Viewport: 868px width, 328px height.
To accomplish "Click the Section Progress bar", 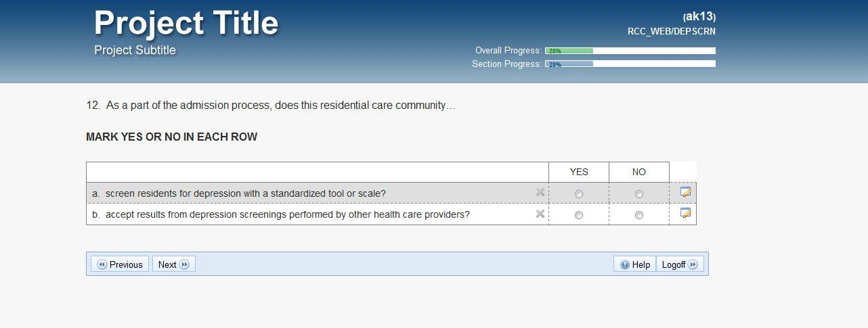I will 630,64.
